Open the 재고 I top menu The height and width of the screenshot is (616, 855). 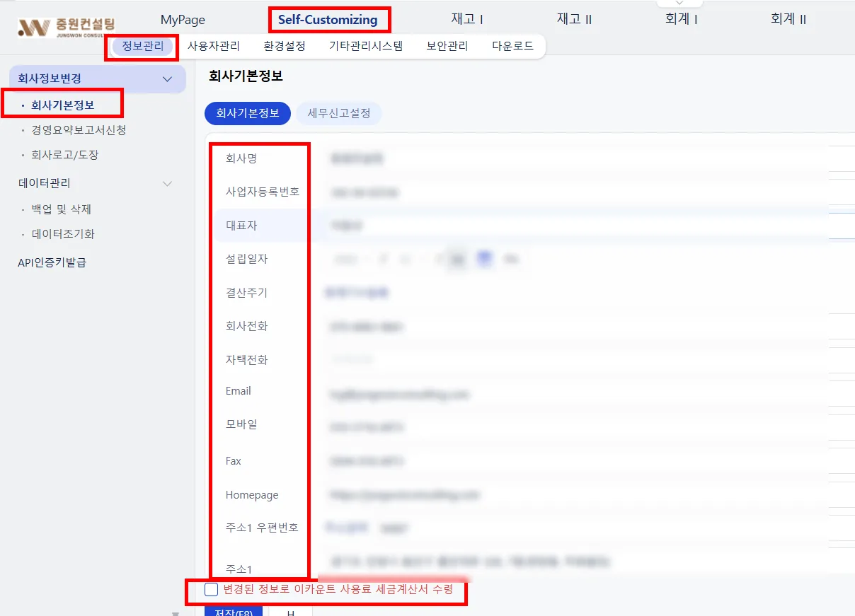pyautogui.click(x=467, y=19)
